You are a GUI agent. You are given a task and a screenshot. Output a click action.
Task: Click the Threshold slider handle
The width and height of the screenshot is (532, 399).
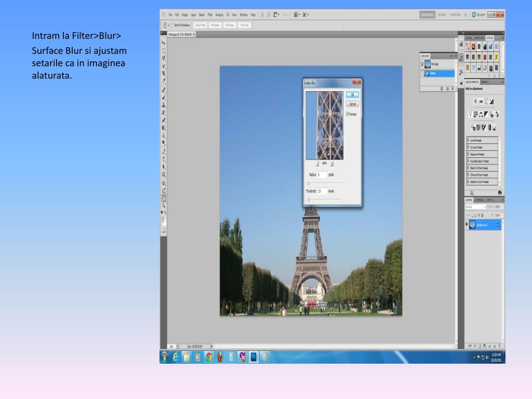(x=309, y=199)
